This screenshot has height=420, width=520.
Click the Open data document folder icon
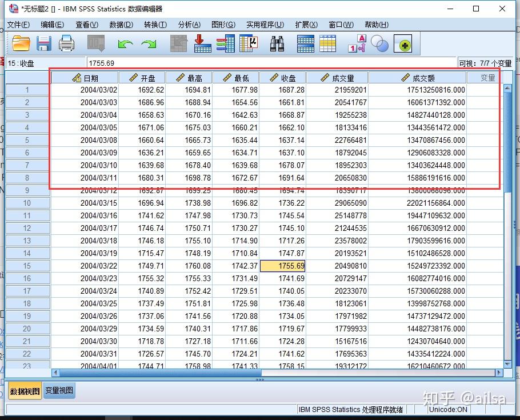pos(21,44)
